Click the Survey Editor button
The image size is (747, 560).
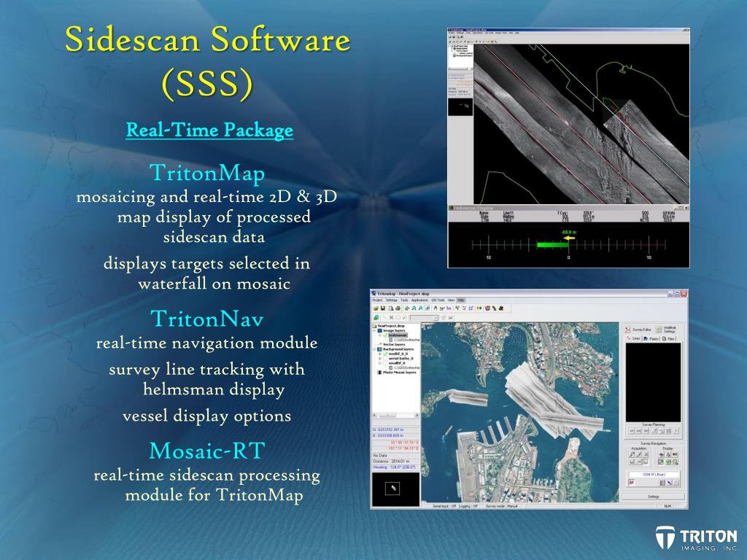tap(638, 330)
